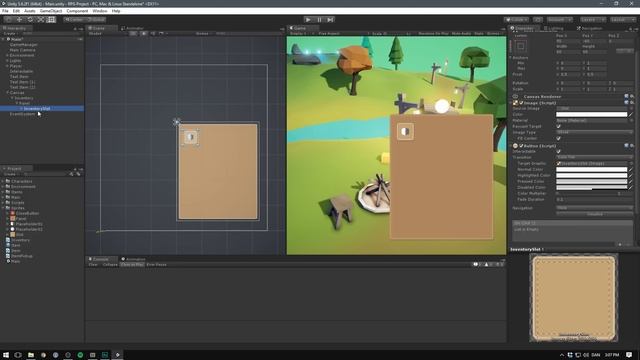Open Windows Start menu
This screenshot has width=640, height=360.
(6, 355)
